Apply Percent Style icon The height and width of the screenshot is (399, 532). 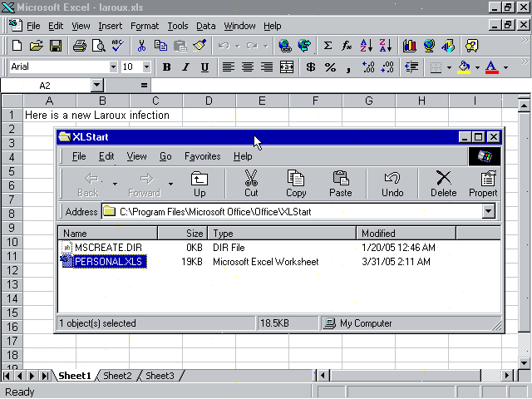(330, 67)
